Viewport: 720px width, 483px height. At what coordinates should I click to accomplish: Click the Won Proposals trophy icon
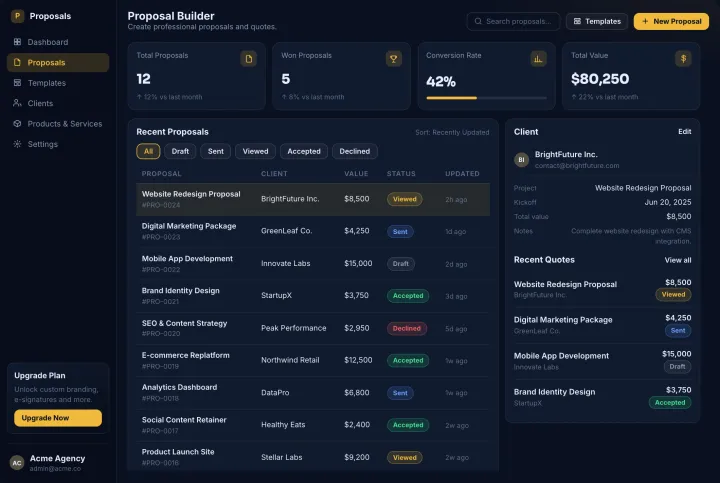coord(394,59)
